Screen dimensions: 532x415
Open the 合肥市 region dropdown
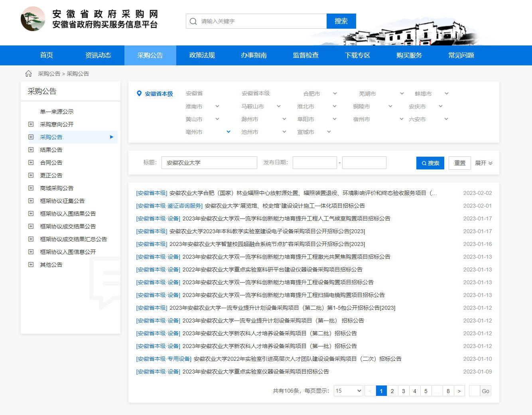(335, 94)
